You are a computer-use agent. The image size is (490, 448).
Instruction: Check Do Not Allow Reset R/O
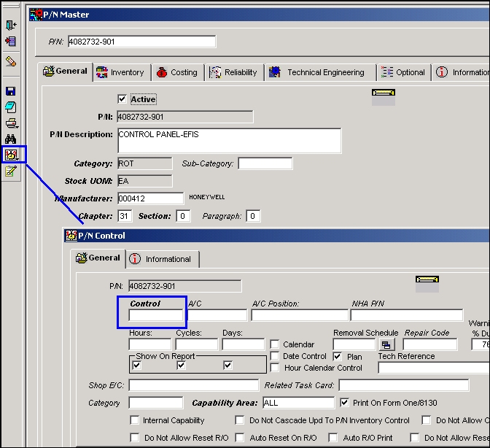pos(134,437)
